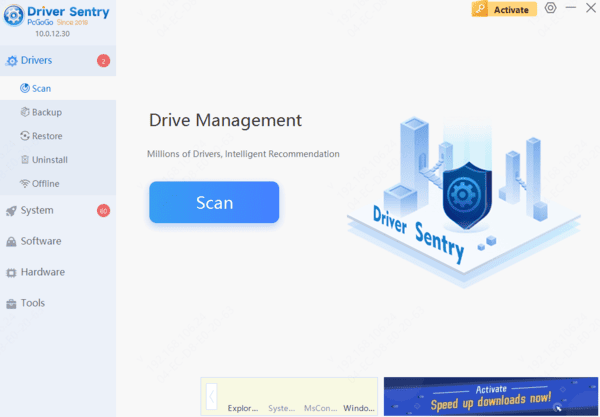Viewport: 600px width, 417px height.
Task: Go to the Restore section
Action: (47, 136)
